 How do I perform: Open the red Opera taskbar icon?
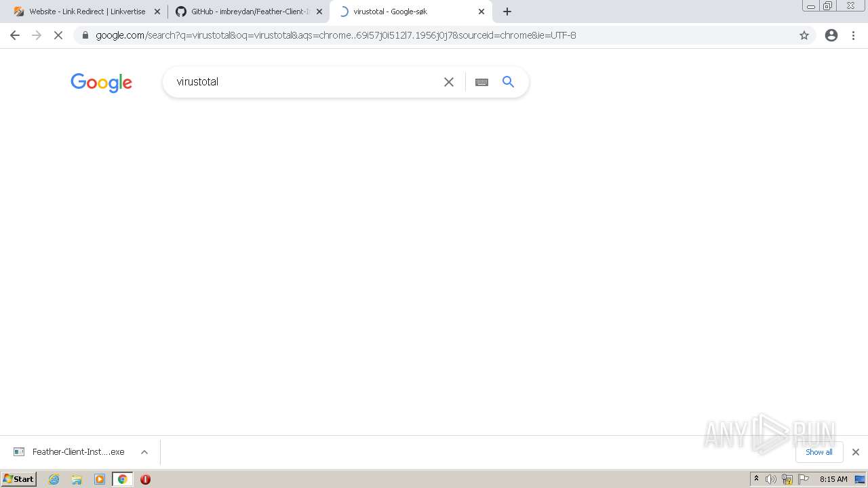[145, 479]
